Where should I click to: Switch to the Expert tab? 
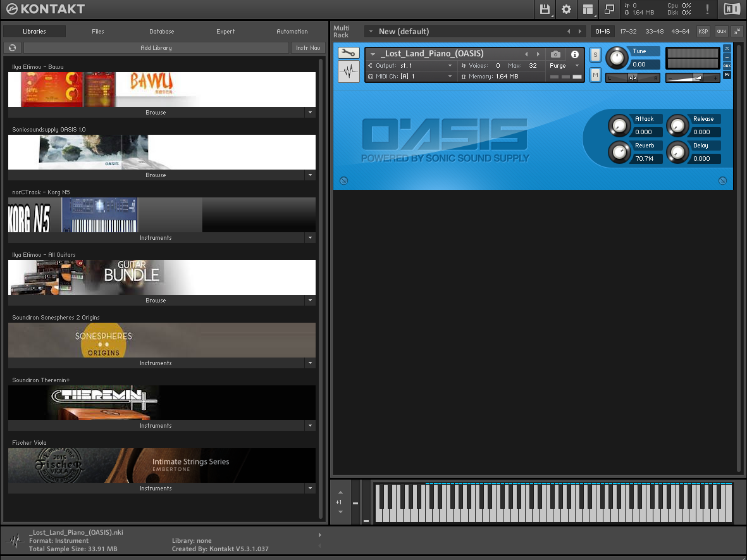coord(225,32)
